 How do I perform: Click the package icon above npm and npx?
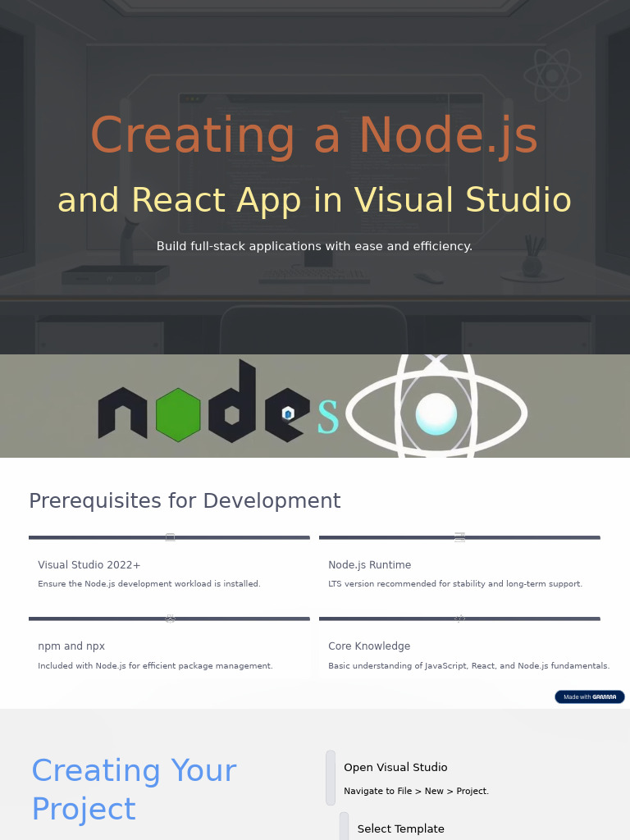[x=170, y=619]
